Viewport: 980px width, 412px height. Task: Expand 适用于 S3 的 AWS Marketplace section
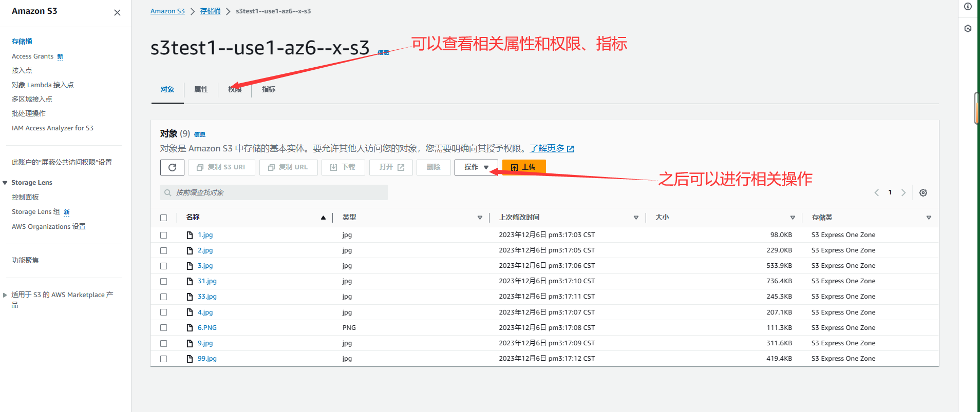click(5, 295)
